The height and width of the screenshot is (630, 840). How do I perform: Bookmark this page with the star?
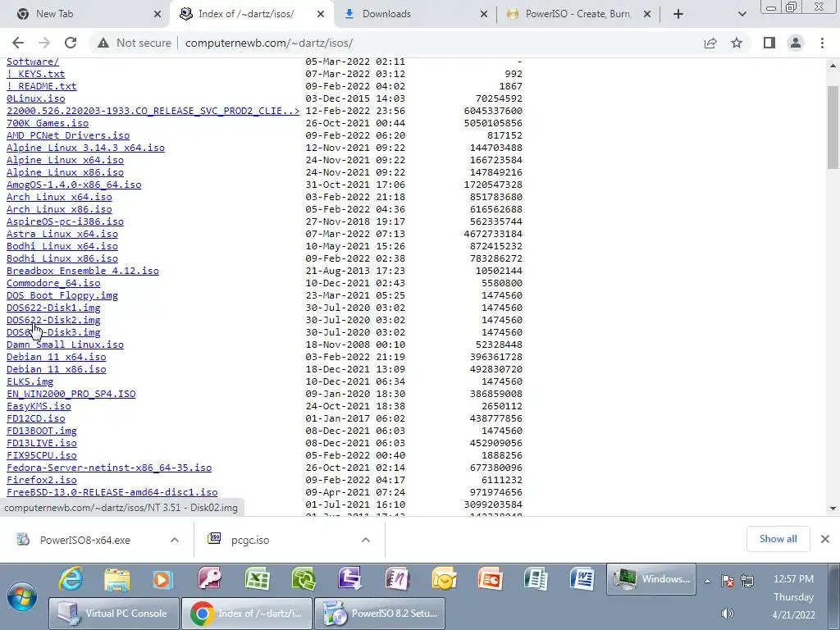(x=737, y=43)
